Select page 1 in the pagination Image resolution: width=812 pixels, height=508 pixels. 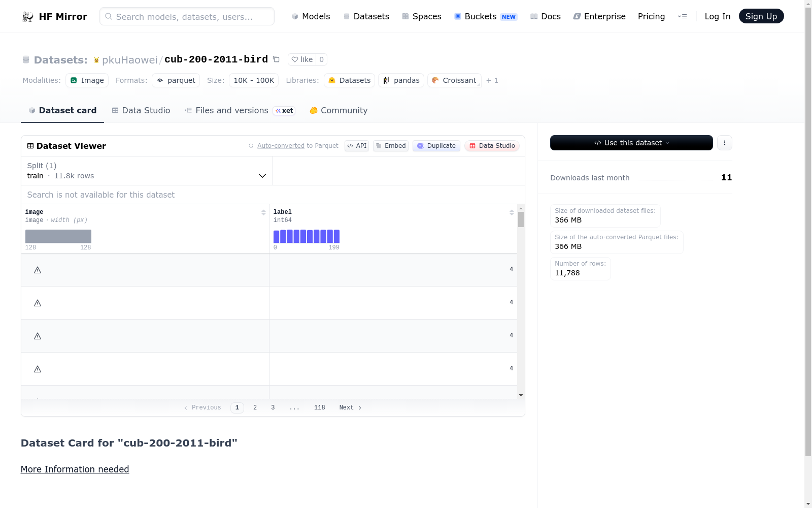[x=237, y=407]
